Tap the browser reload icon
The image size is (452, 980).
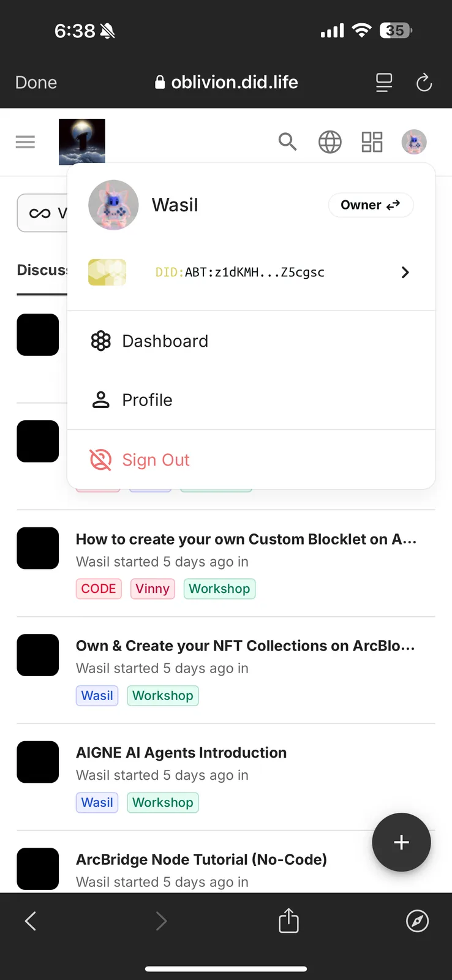(424, 82)
